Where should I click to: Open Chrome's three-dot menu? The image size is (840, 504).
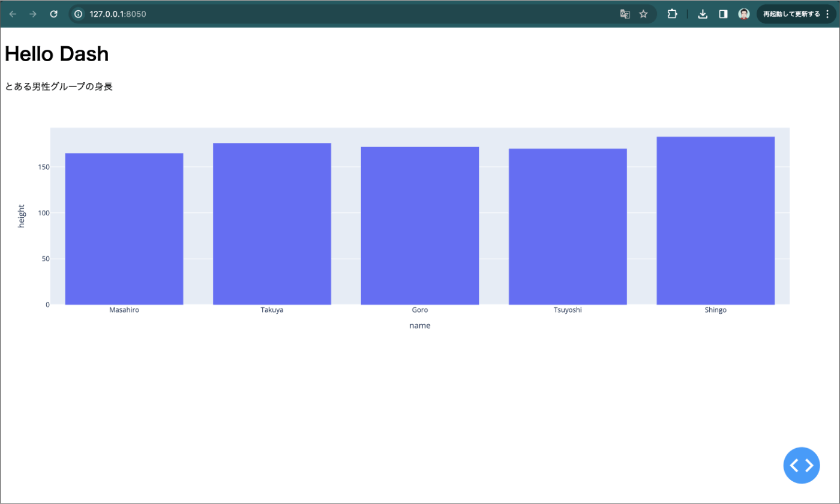pyautogui.click(x=827, y=14)
